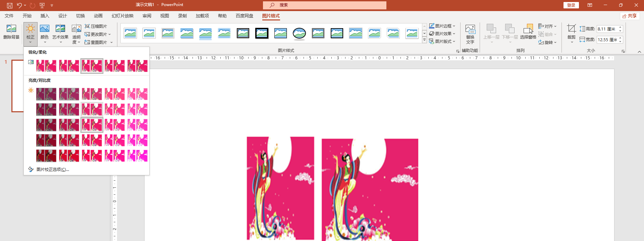Image resolution: width=644 pixels, height=241 pixels.
Task: Open the Selection Pane (选择窗格)
Action: 528,32
